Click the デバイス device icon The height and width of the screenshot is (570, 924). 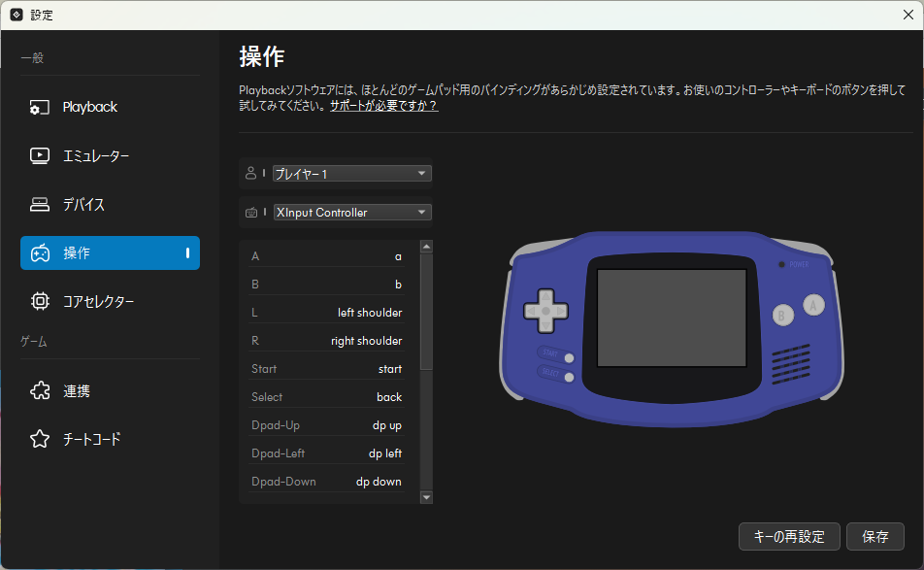coord(39,205)
